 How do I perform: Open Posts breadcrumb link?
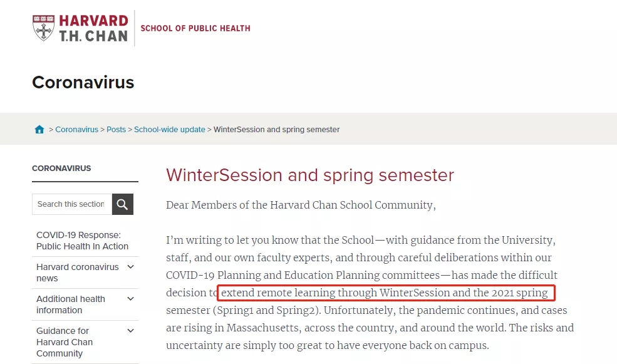[116, 130]
